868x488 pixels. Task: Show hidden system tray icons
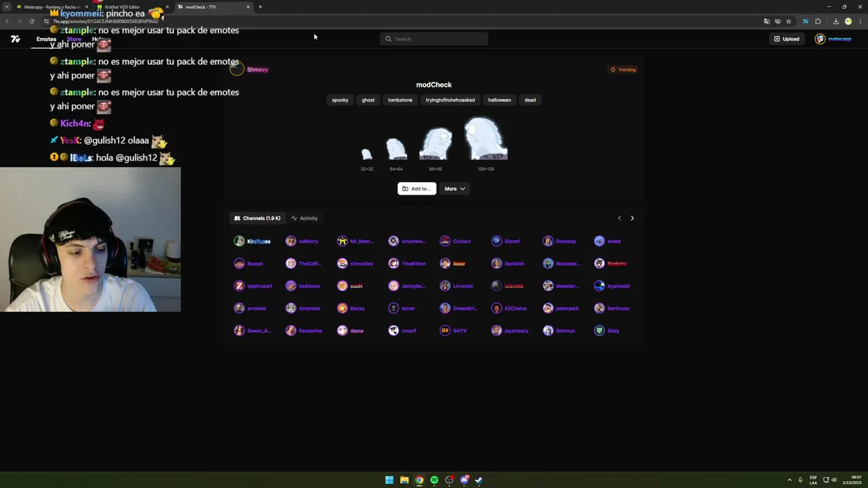tap(789, 480)
